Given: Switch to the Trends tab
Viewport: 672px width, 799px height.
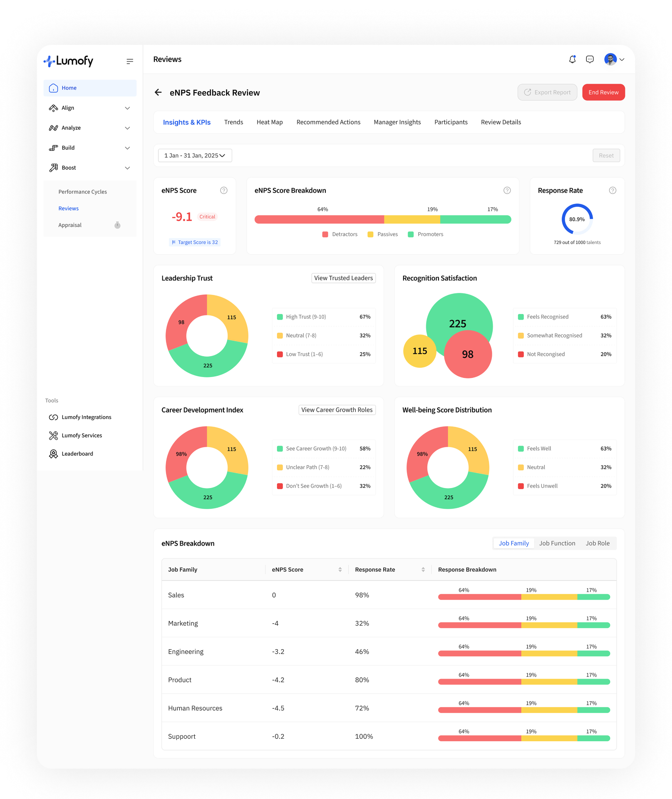Looking at the screenshot, I should tap(233, 122).
